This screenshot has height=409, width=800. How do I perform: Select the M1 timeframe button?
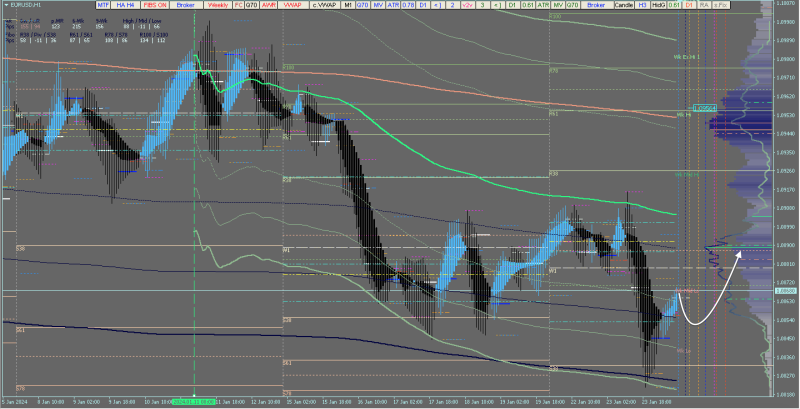pyautogui.click(x=347, y=5)
